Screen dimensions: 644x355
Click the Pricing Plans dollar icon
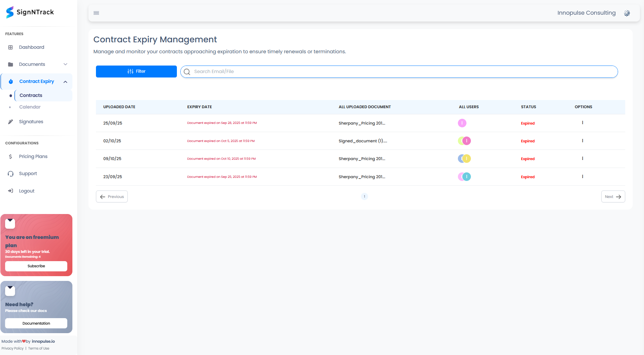(11, 156)
